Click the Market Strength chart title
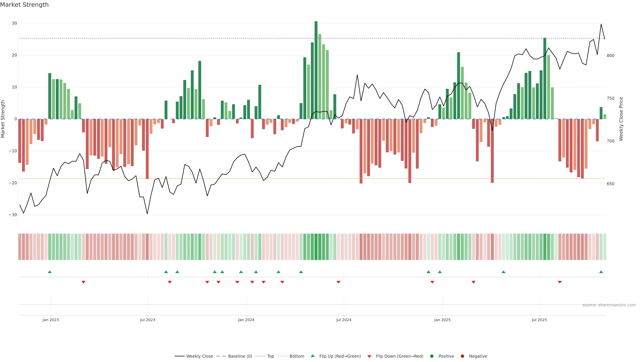This screenshot has height=362, width=644. (x=24, y=5)
